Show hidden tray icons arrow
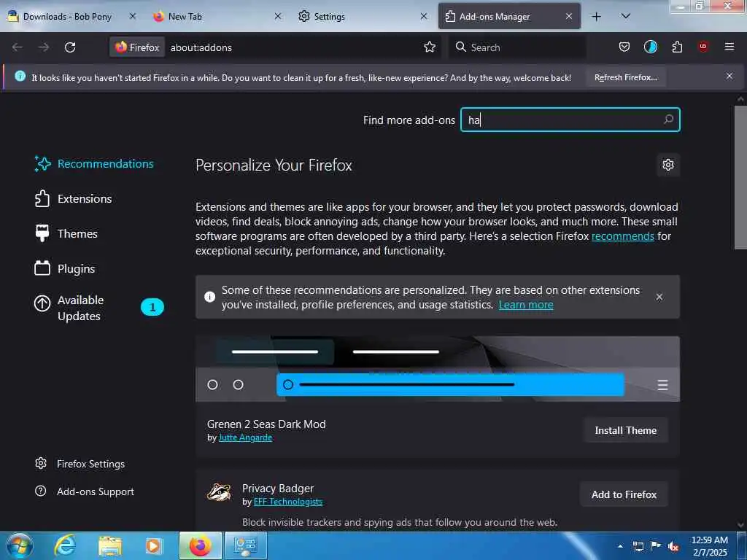 pos(620,546)
